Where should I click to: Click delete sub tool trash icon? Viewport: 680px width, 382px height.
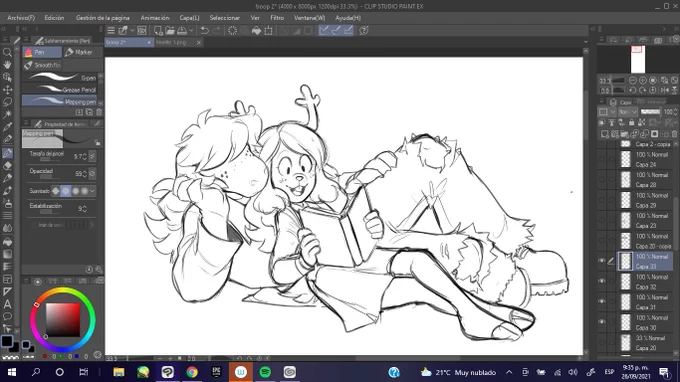coord(99,112)
